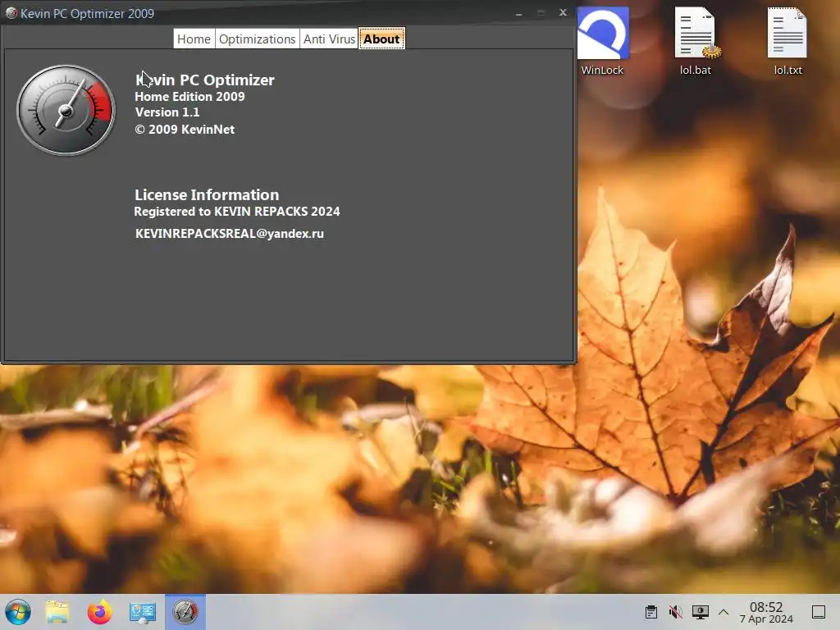
Task: Click the network display tray icon
Action: [701, 612]
